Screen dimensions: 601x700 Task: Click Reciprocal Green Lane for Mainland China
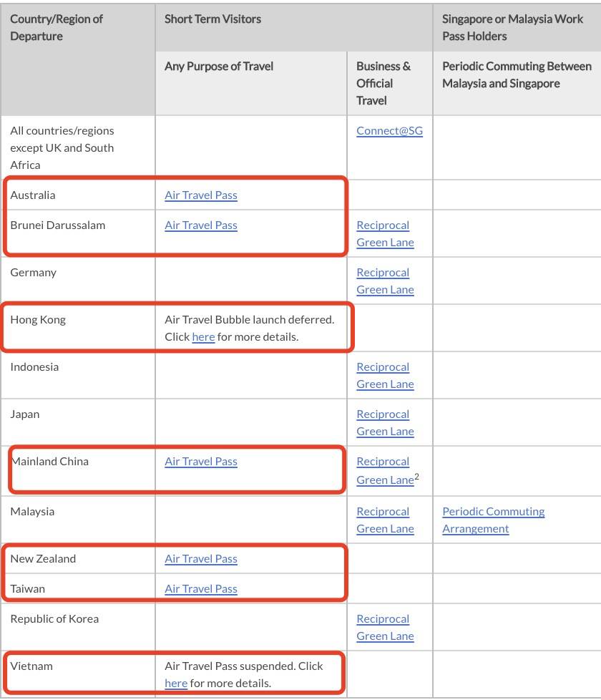pyautogui.click(x=385, y=471)
